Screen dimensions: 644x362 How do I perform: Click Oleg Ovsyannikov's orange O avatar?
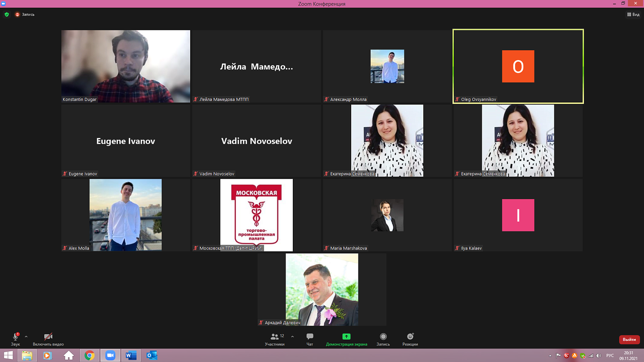coord(518,66)
